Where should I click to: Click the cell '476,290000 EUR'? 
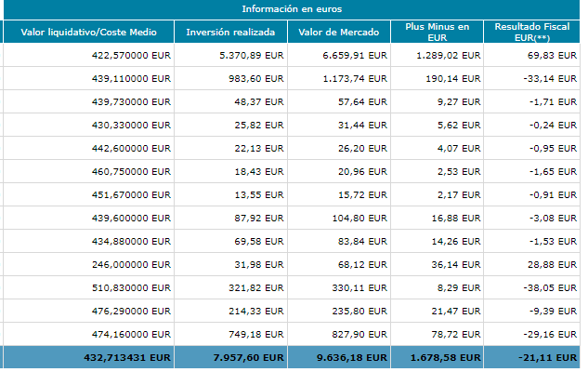coord(88,312)
